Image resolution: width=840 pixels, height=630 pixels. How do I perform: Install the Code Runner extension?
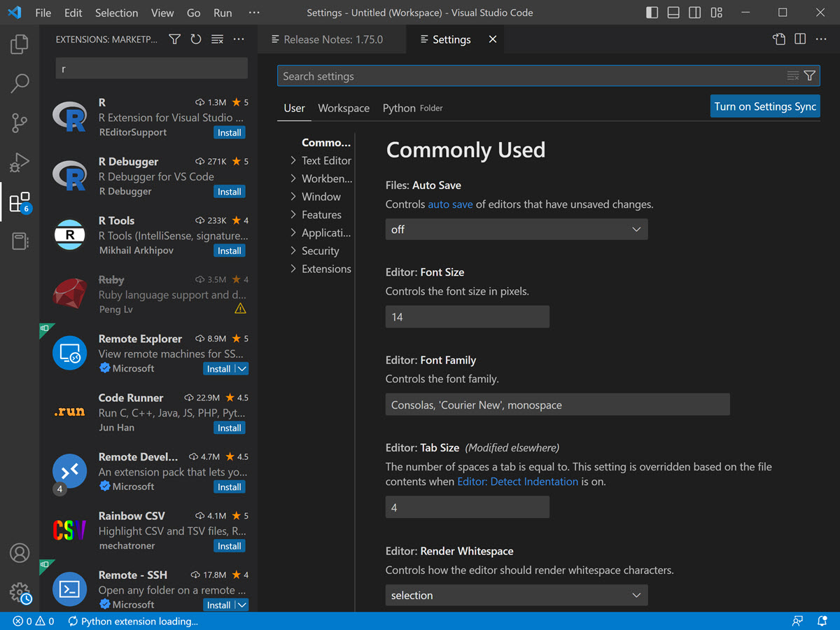(x=230, y=428)
